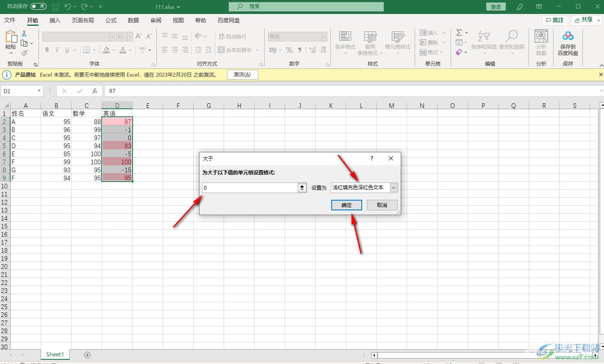Open the Name Box dropdown arrow

click(x=39, y=91)
